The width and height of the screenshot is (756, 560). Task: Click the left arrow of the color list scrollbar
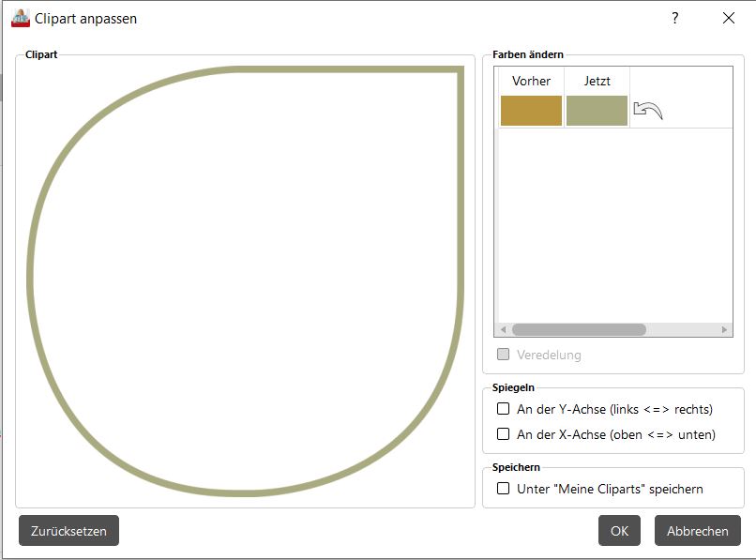[503, 330]
